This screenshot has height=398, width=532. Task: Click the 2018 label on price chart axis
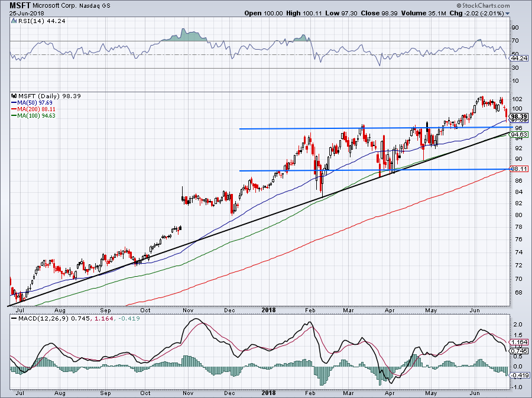pyautogui.click(x=269, y=310)
